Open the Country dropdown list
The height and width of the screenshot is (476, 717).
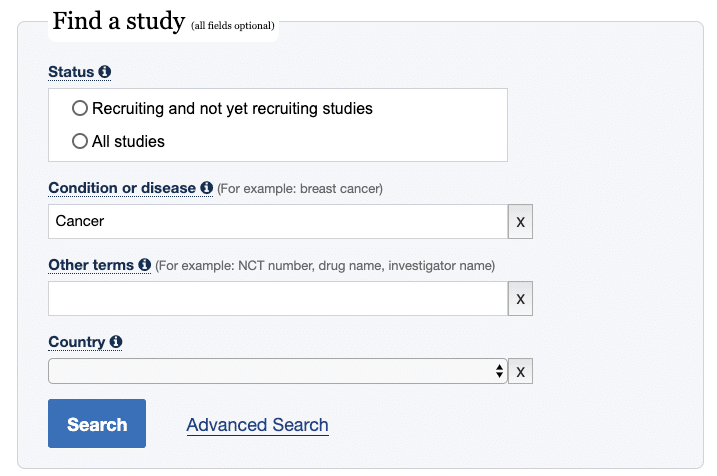tap(278, 371)
